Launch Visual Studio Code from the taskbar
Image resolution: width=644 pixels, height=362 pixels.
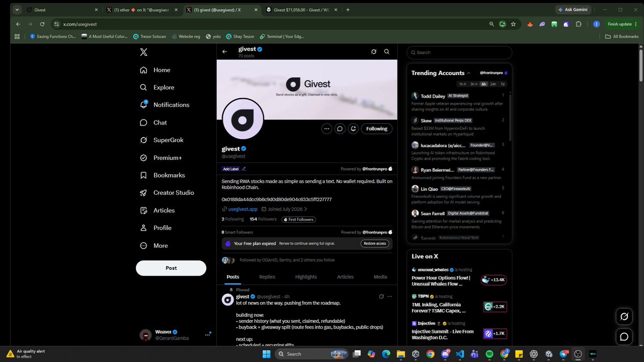click(x=460, y=354)
